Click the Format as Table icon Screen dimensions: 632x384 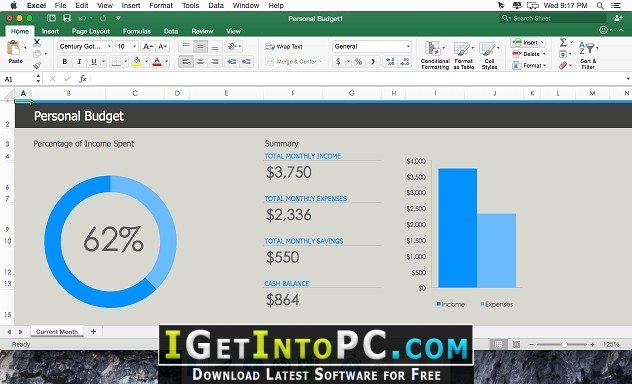point(464,55)
